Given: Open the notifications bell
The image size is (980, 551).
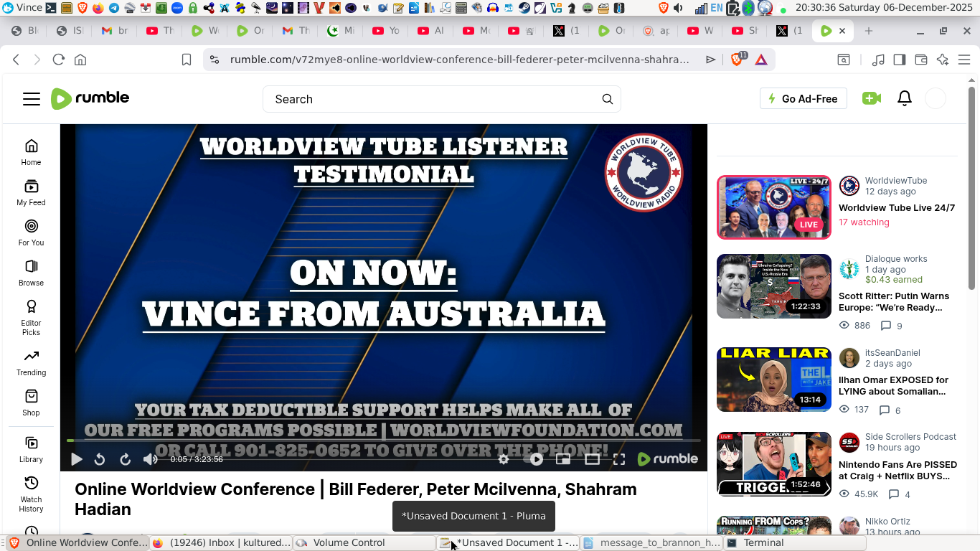Looking at the screenshot, I should pyautogui.click(x=905, y=99).
